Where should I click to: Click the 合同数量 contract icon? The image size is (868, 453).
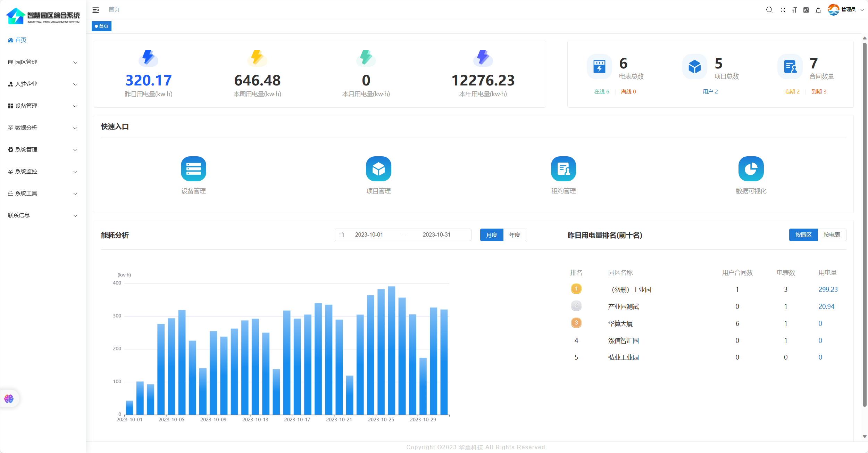pos(790,66)
